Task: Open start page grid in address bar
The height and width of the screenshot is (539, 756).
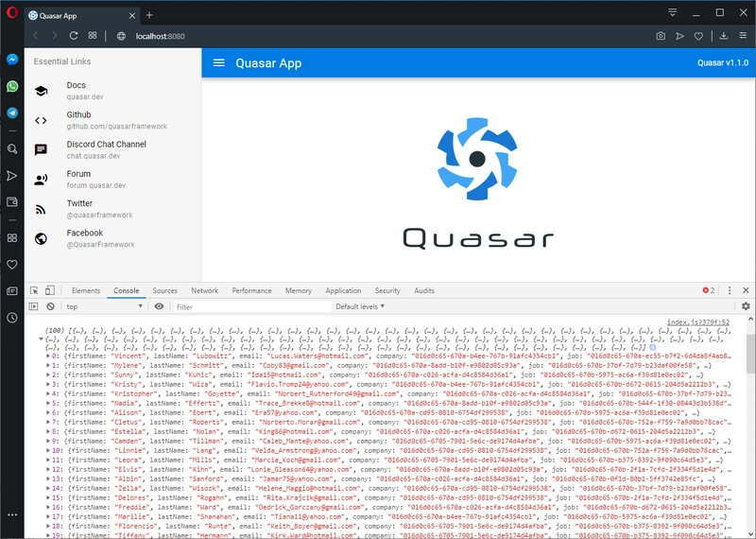Action: pos(93,35)
